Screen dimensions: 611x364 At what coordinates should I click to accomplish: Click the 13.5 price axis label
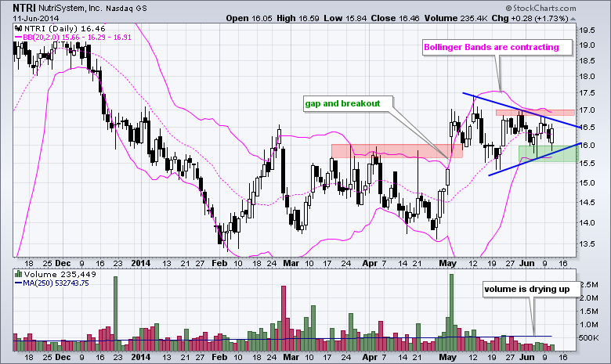pos(587,243)
